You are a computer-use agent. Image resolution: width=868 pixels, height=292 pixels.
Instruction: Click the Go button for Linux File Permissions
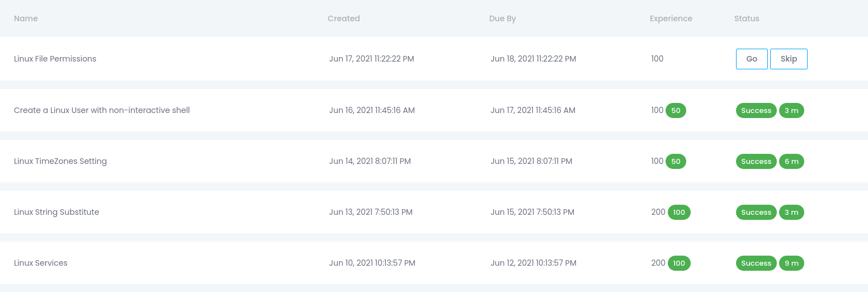[752, 59]
